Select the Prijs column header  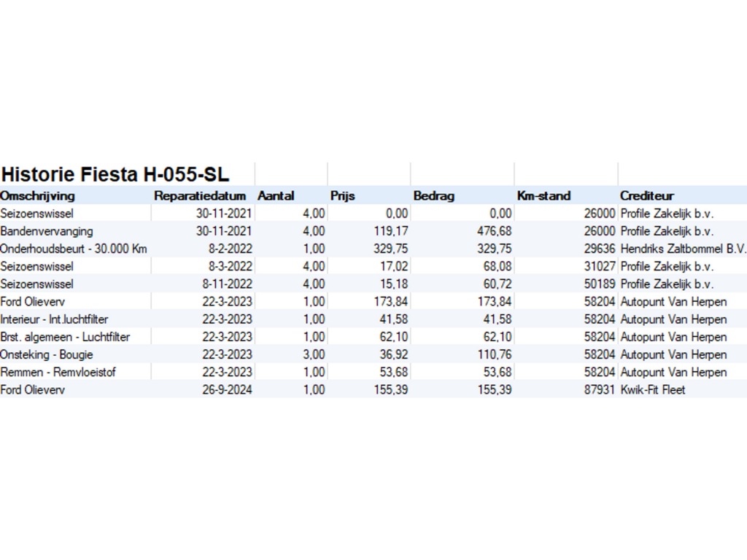342,195
